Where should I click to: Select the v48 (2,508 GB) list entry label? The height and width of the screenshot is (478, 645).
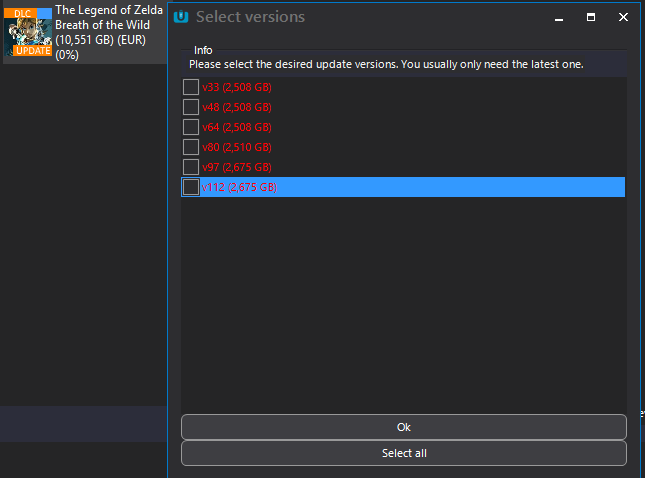pos(237,107)
